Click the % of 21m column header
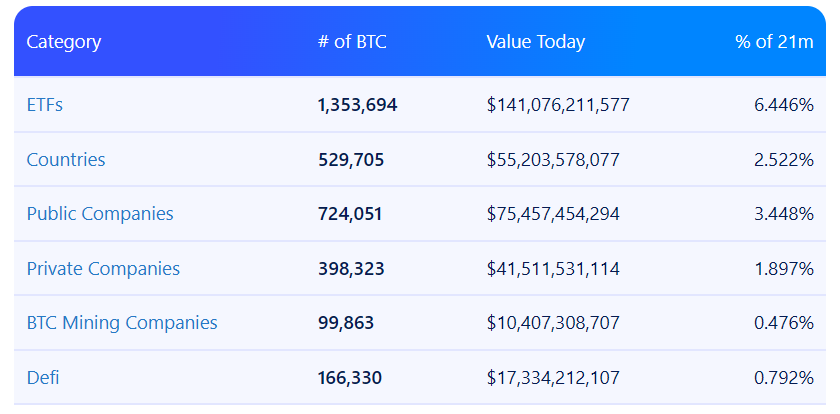 click(x=774, y=42)
